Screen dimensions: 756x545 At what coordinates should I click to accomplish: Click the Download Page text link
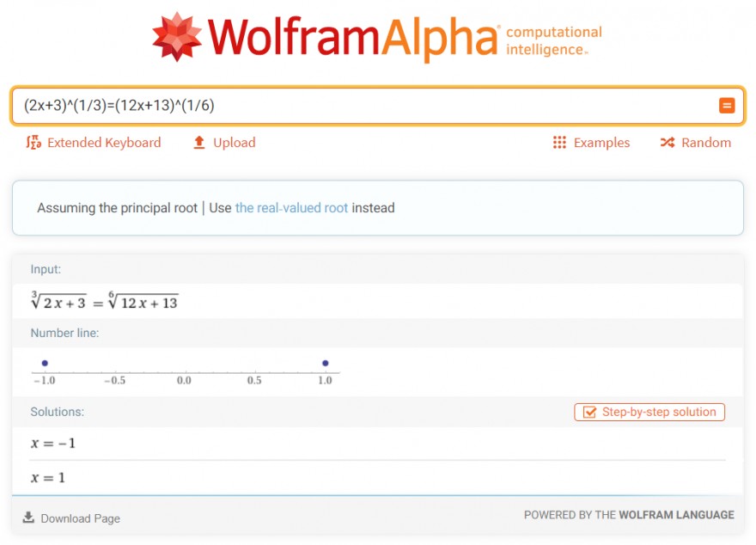pos(81,518)
